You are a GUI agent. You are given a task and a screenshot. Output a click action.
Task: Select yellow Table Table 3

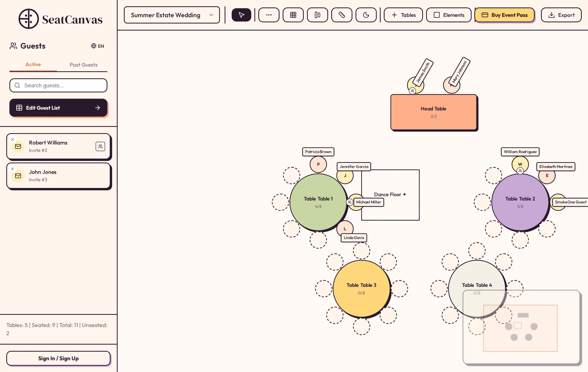pos(361,288)
